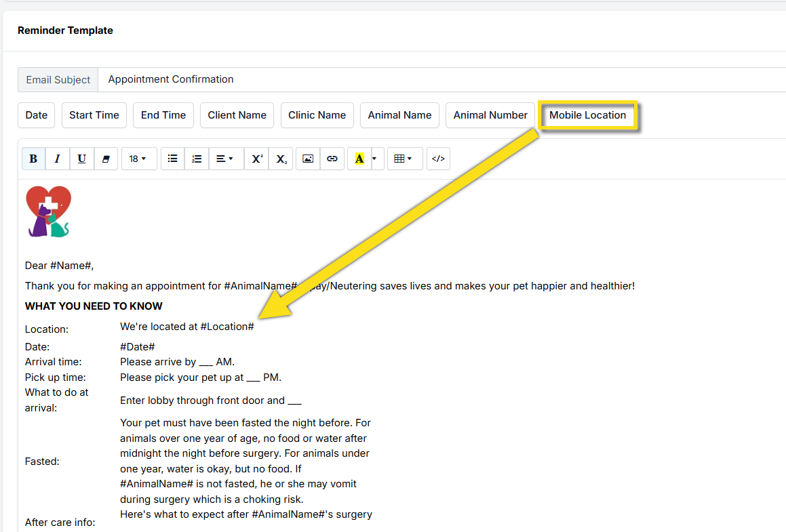Toggle bold formatting in the editor

[33, 159]
